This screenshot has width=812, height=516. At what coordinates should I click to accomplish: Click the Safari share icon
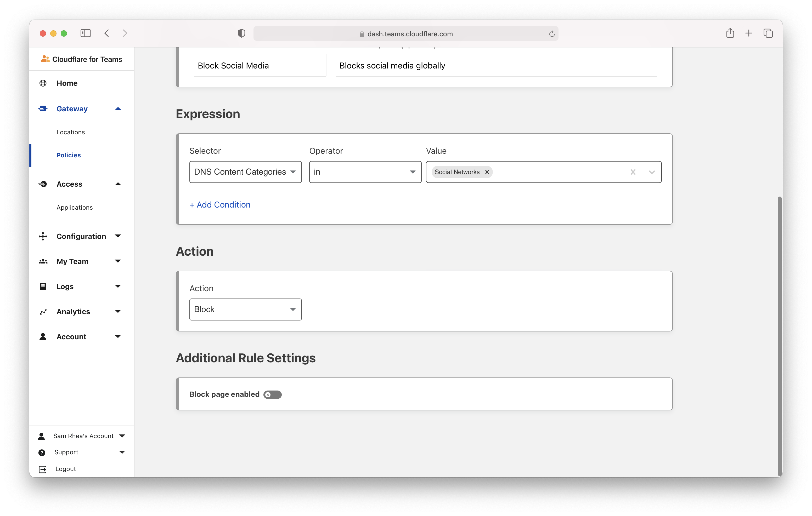click(730, 33)
